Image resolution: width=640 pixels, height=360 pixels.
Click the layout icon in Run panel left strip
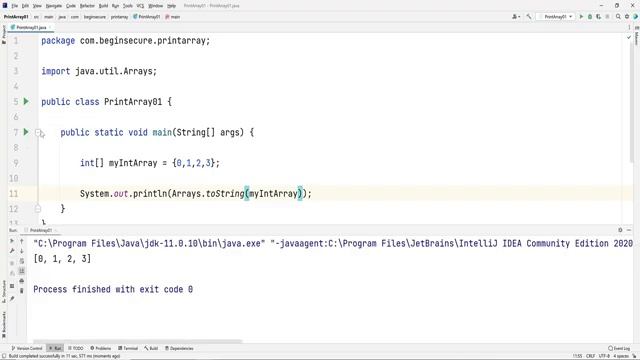point(12,286)
